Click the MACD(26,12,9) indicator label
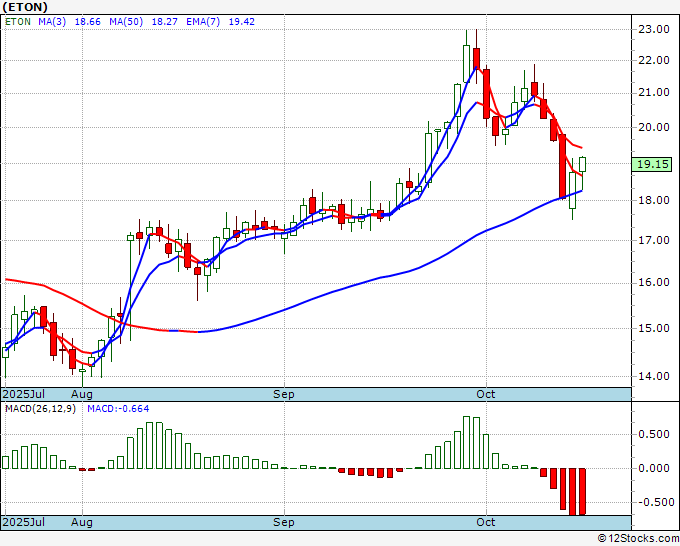 coord(40,409)
